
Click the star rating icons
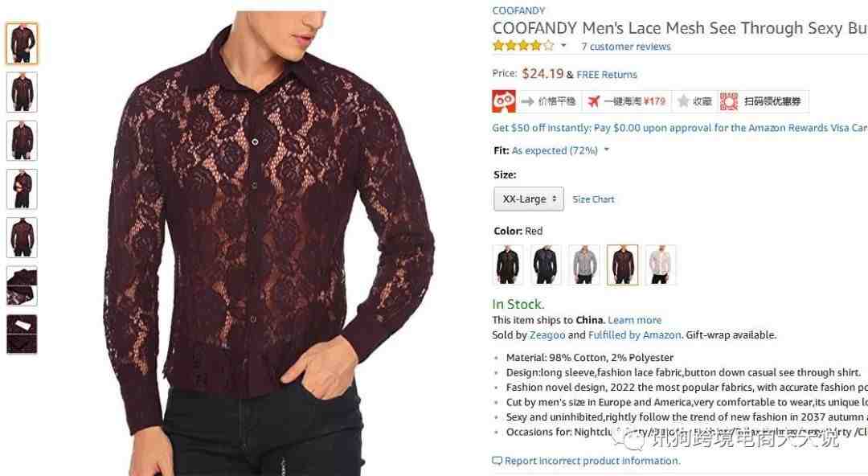pos(523,46)
